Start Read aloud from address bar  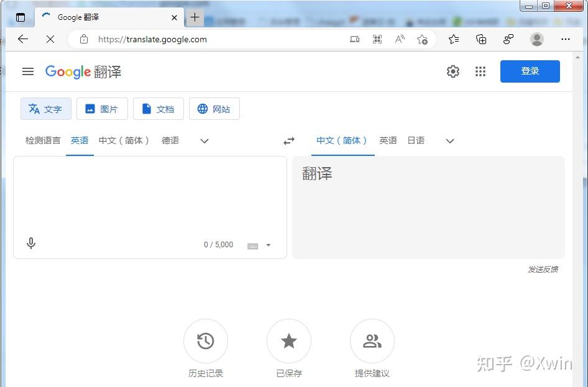(400, 39)
